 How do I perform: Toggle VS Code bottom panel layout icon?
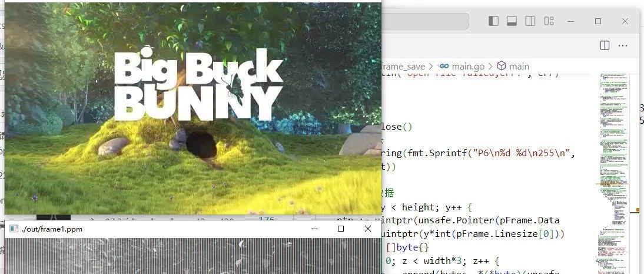pos(512,21)
